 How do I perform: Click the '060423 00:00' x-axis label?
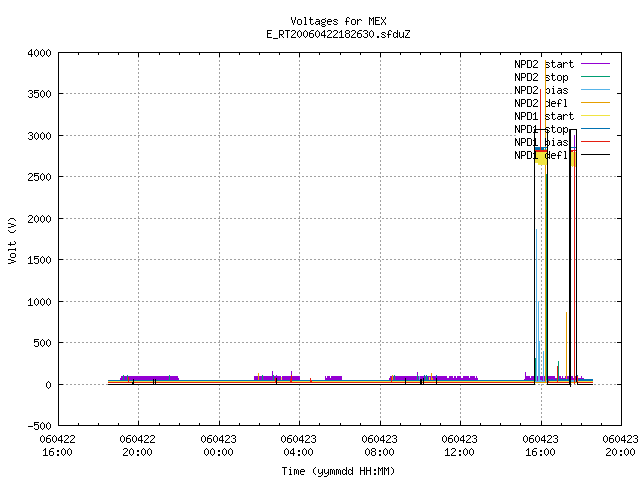click(x=218, y=446)
